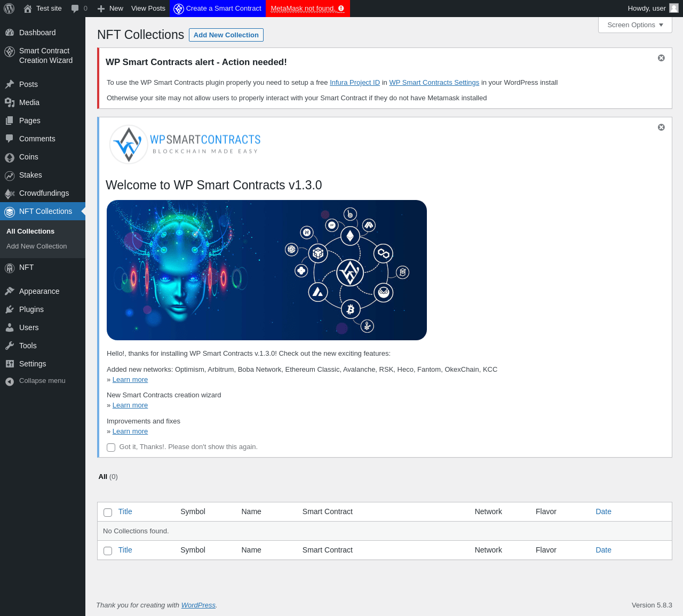The height and width of the screenshot is (616, 683).
Task: Click the Stakes chart icon in sidebar
Action: (10, 175)
